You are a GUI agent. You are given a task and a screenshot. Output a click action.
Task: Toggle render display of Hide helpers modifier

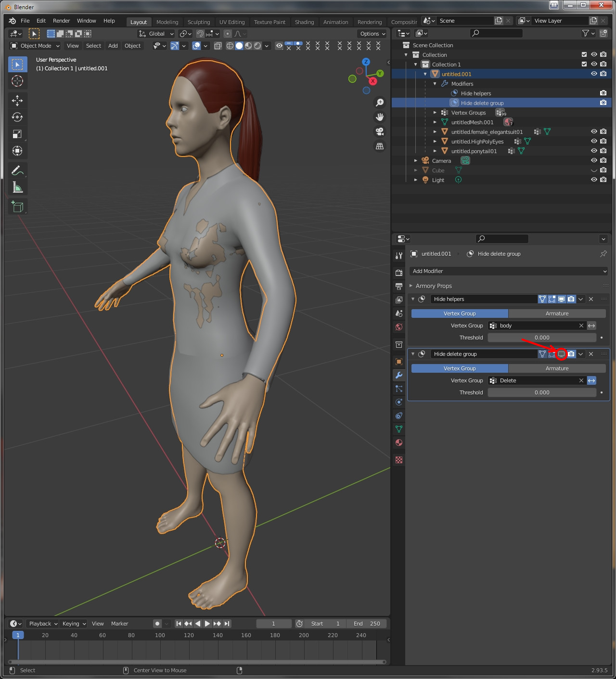571,299
